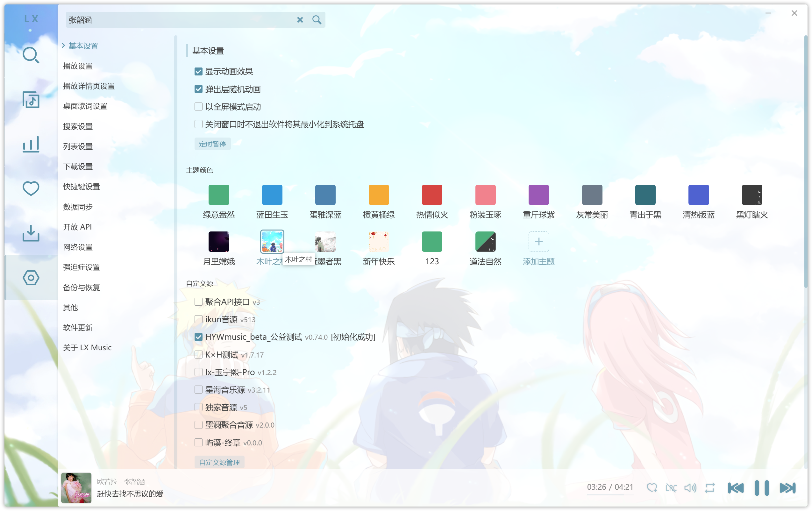Open the search page from sidebar
812x511 pixels.
coord(31,55)
